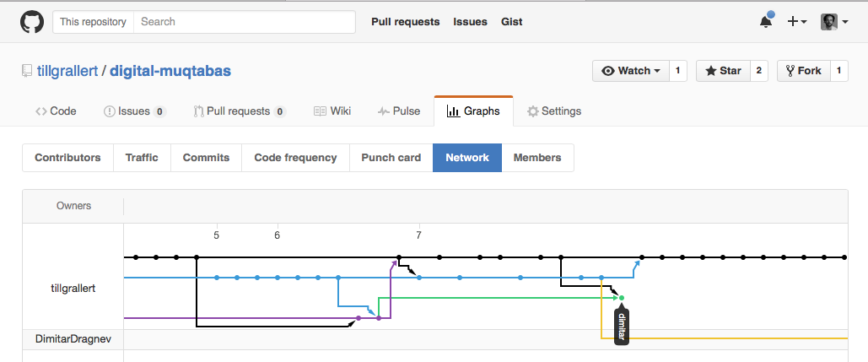Image resolution: width=868 pixels, height=362 pixels.
Task: Click the Graphs tab bar chart icon
Action: pyautogui.click(x=453, y=111)
